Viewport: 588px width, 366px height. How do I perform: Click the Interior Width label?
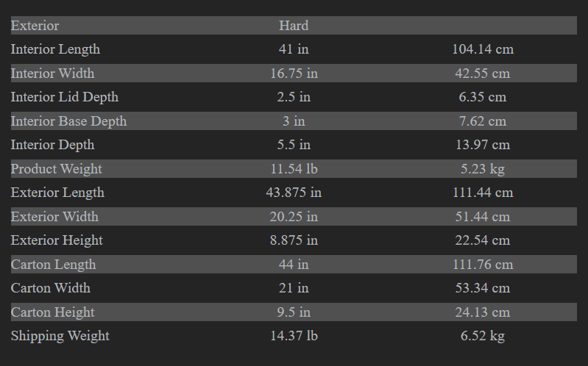tap(52, 73)
